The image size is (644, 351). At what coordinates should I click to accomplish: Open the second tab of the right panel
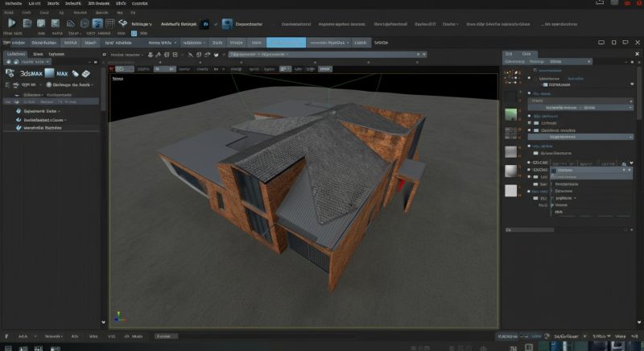(x=526, y=54)
